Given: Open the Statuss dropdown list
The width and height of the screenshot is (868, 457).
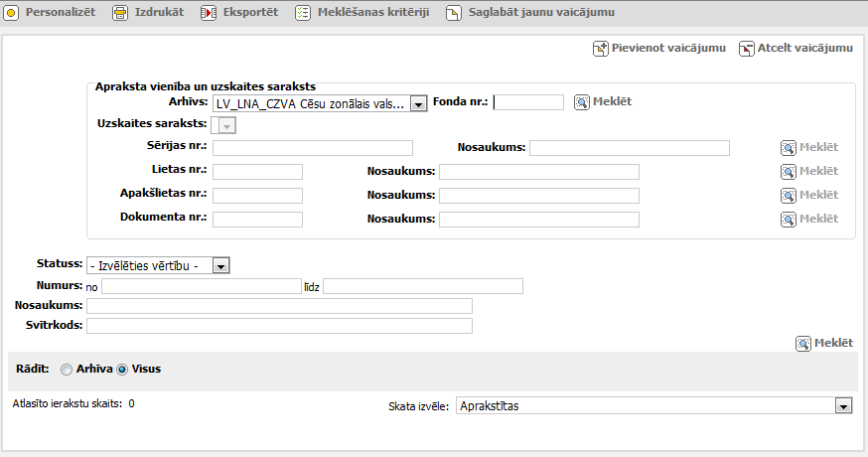Looking at the screenshot, I should pyautogui.click(x=221, y=265).
